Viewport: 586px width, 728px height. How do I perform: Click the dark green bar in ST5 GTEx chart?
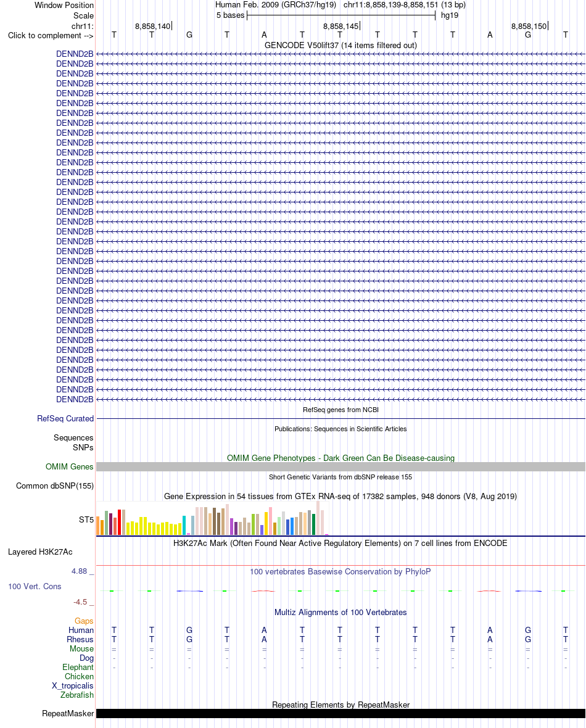pos(313,524)
